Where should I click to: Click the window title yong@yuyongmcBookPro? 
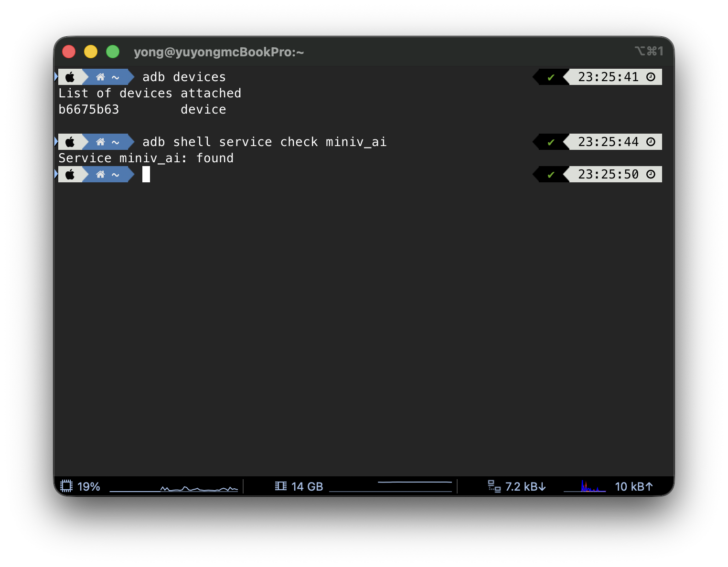coord(219,52)
